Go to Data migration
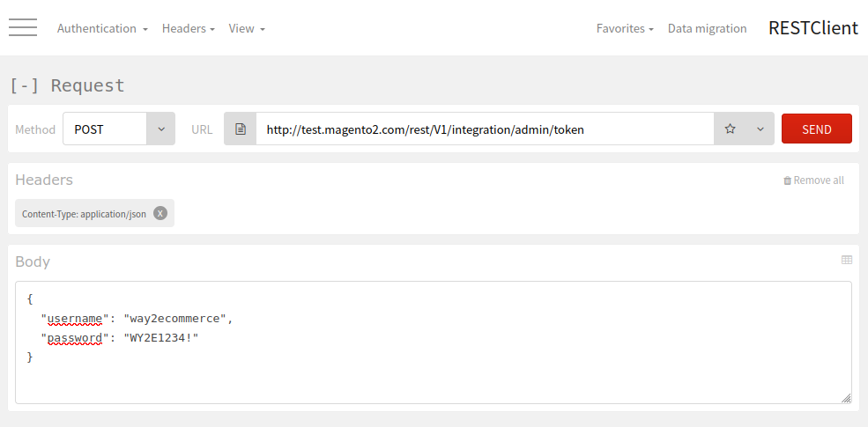 click(x=707, y=28)
